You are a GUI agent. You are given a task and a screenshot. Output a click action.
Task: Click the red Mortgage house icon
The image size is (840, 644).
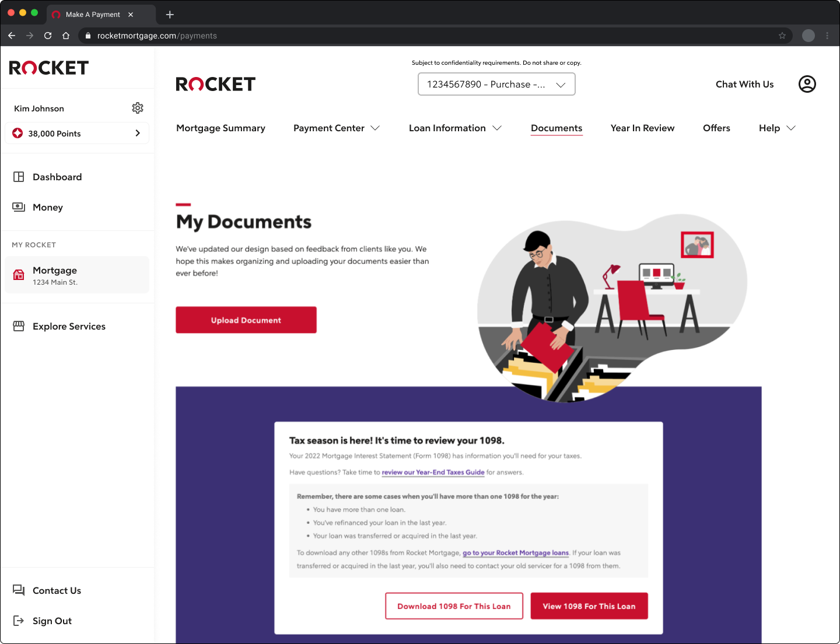coord(19,275)
